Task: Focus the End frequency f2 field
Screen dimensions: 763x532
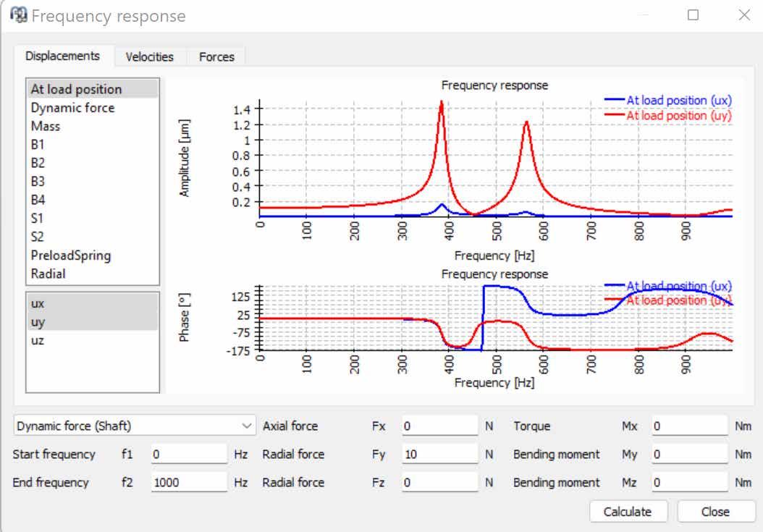Action: [x=189, y=482]
